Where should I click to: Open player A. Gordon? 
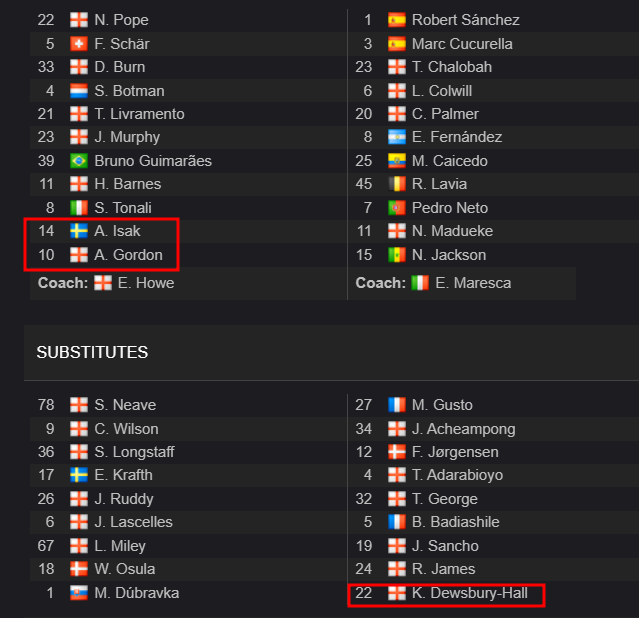[128, 255]
